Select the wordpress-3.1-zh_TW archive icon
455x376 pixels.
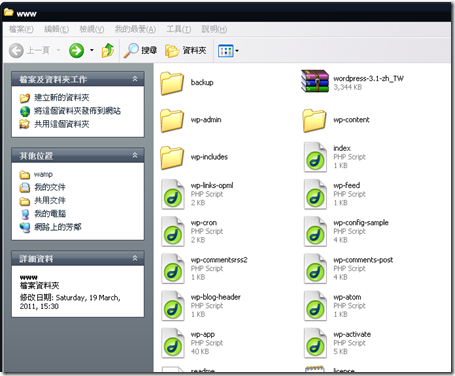(315, 81)
